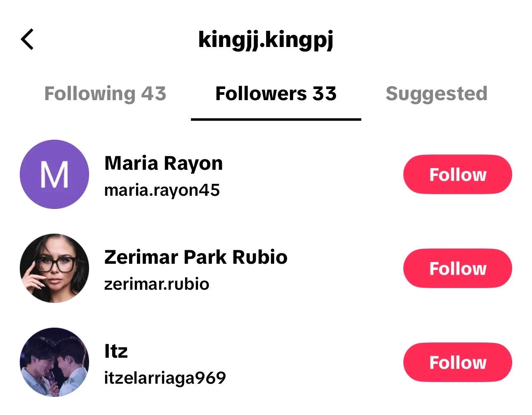Go back using the left arrow icon

pyautogui.click(x=27, y=40)
